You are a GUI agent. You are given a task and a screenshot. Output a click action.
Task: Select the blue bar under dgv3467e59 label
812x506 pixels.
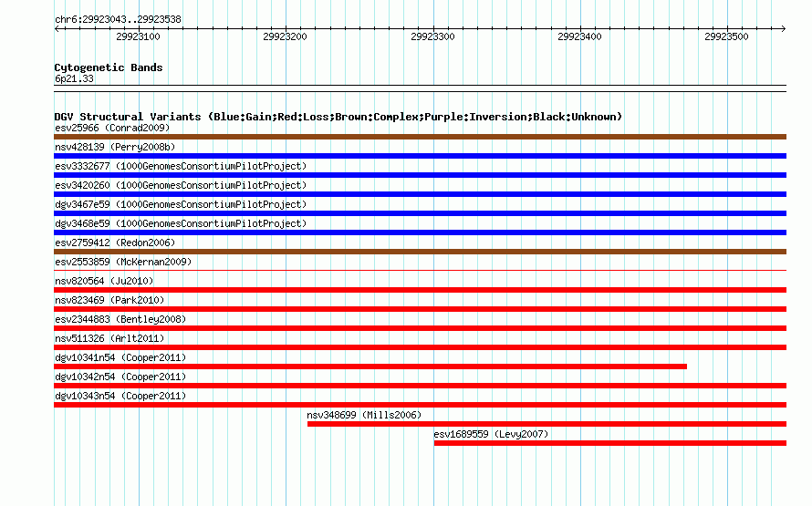(x=420, y=213)
